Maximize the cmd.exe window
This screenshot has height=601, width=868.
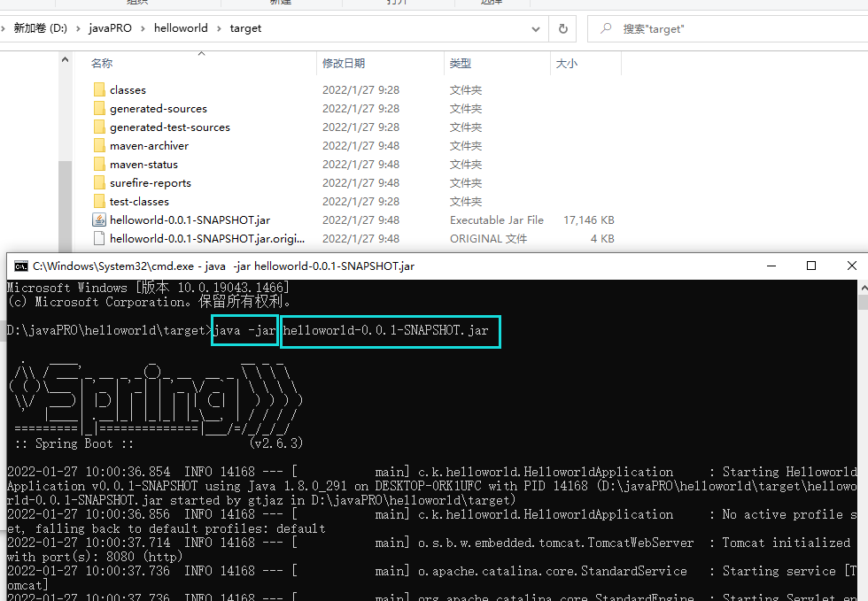pyautogui.click(x=811, y=266)
